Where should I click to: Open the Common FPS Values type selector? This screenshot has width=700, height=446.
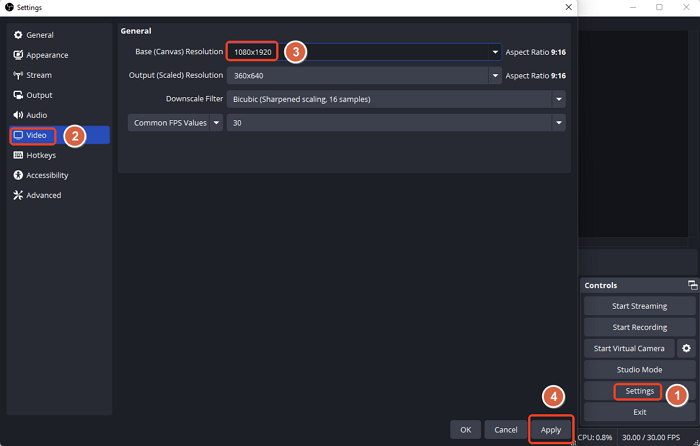click(x=175, y=123)
